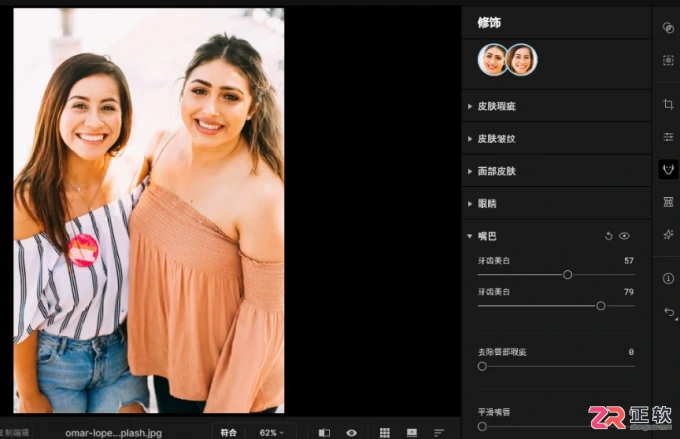Select the face retouch tool icon

click(668, 169)
